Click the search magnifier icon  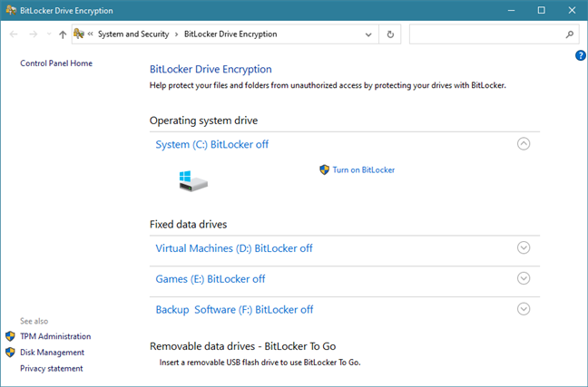[x=570, y=34]
